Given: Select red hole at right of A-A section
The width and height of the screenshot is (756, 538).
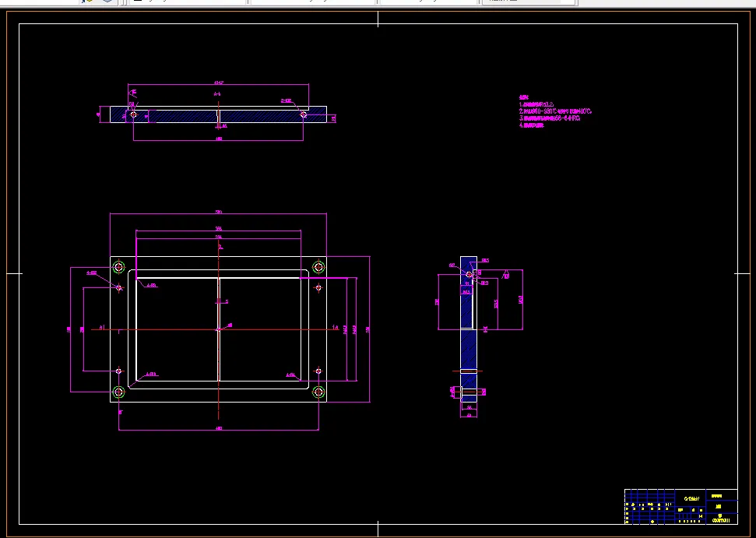Looking at the screenshot, I should click(x=304, y=114).
